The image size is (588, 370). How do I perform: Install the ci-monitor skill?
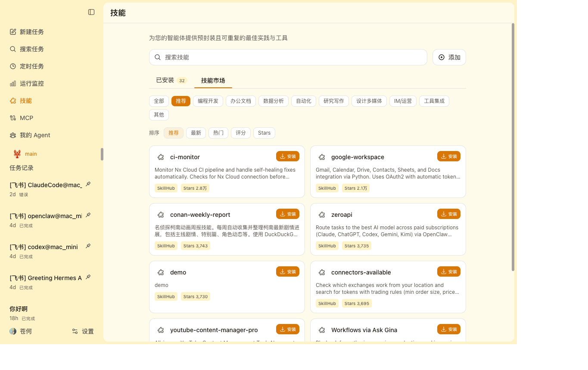tap(288, 156)
